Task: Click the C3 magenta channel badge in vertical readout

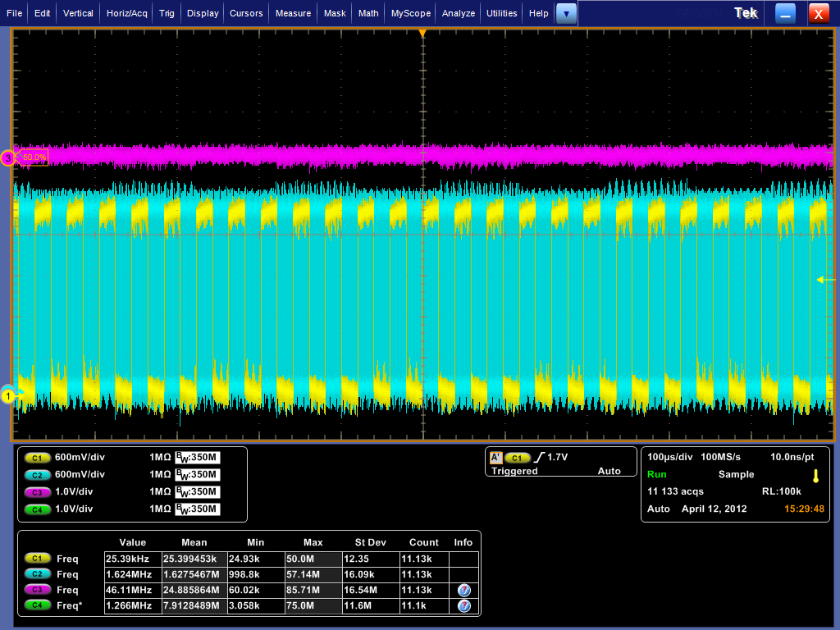Action: (38, 491)
